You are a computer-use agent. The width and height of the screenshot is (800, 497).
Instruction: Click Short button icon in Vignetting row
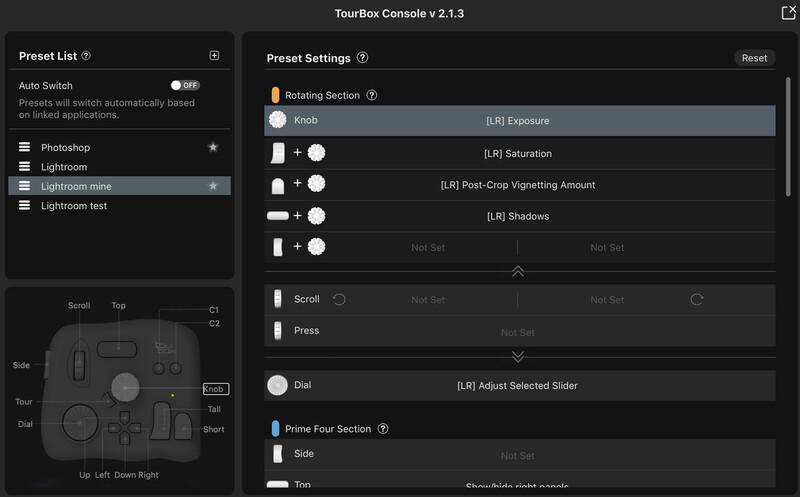coord(278,186)
